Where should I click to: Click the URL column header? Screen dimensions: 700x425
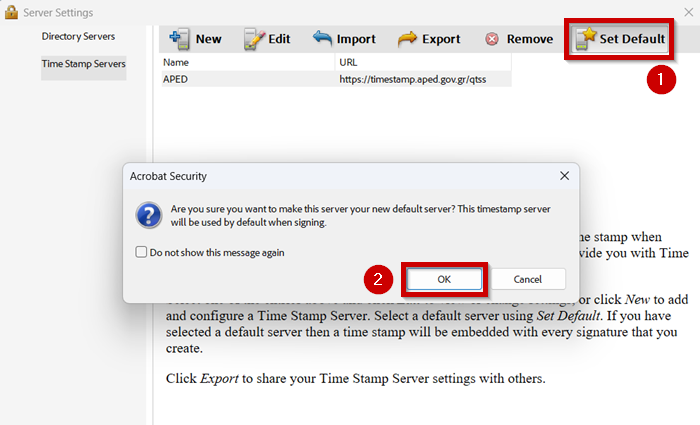[349, 62]
